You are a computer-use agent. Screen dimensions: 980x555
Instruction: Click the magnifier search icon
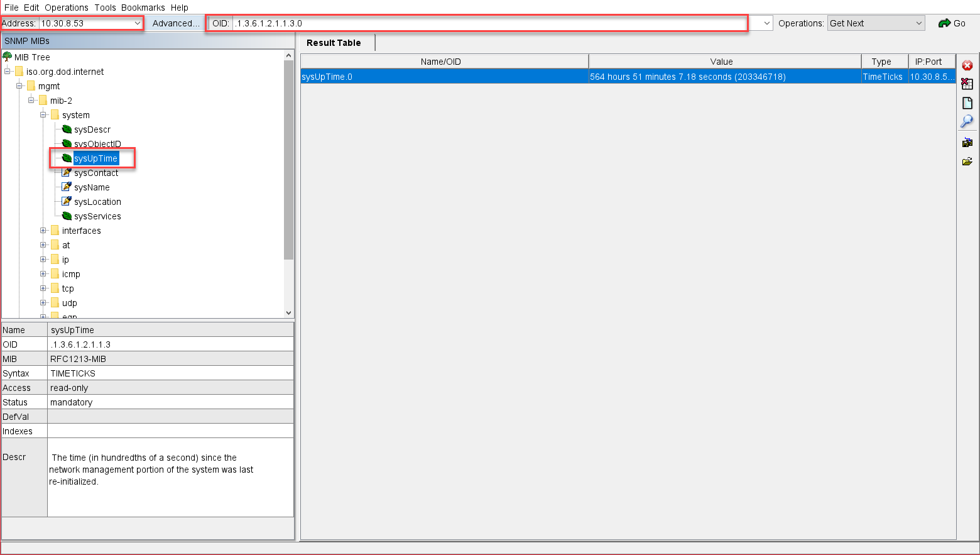967,121
